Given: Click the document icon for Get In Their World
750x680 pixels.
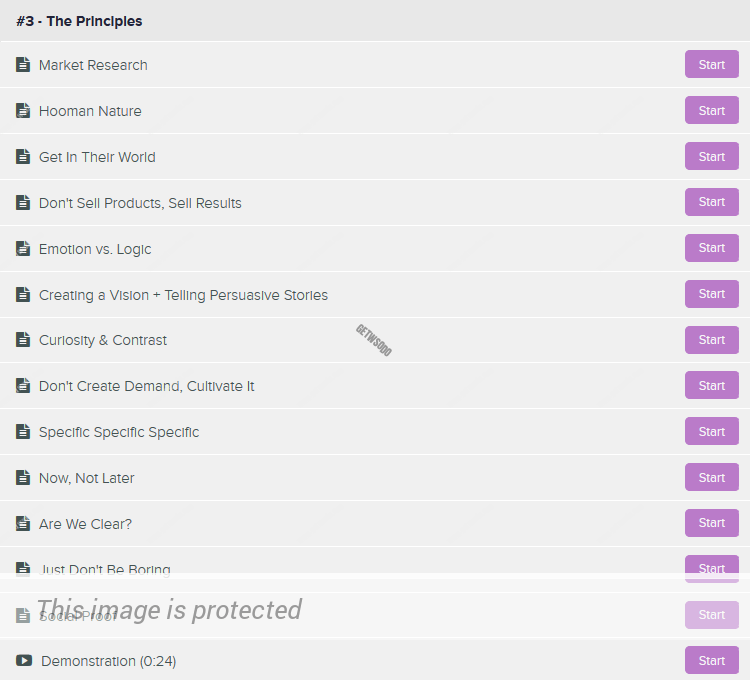Looking at the screenshot, I should pos(23,157).
